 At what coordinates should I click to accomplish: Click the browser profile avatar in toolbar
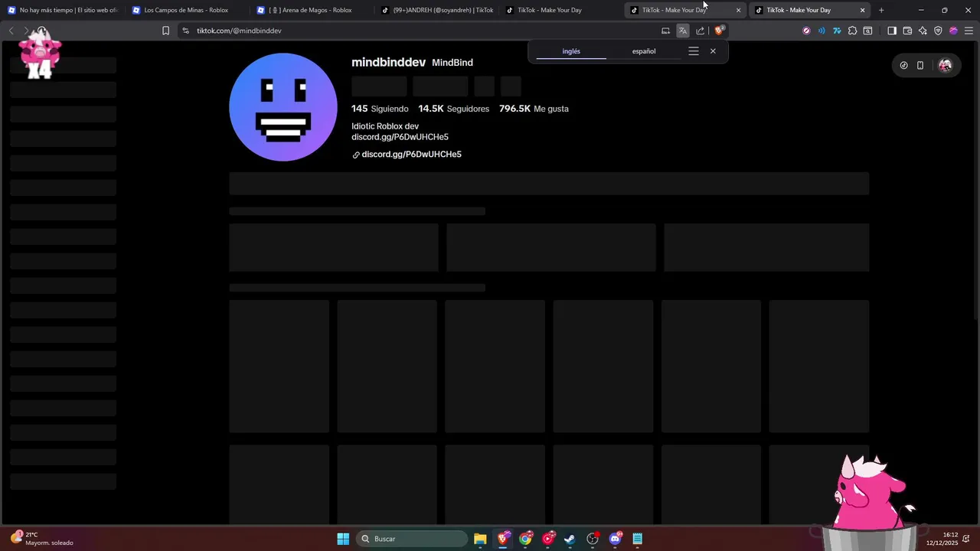coord(953,31)
